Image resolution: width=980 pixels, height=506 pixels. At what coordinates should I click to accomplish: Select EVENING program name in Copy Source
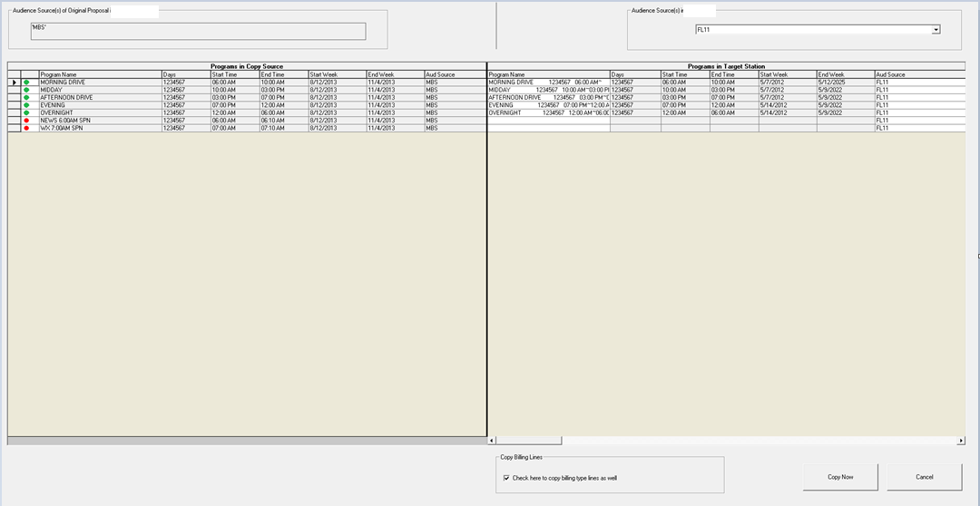tap(53, 105)
